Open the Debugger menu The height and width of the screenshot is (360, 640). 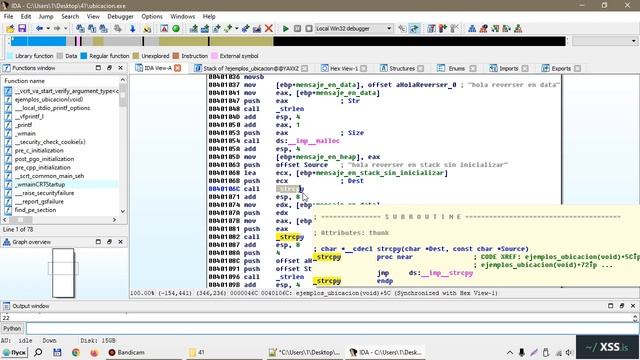[x=120, y=16]
